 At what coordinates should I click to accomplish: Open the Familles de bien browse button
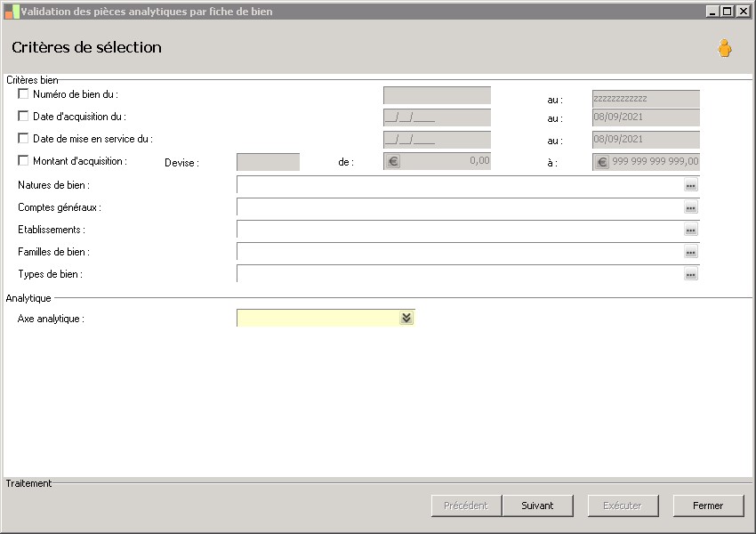click(x=690, y=252)
